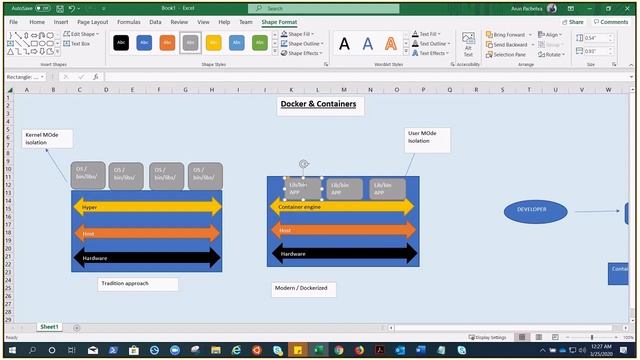Open the View tab

[203, 22]
